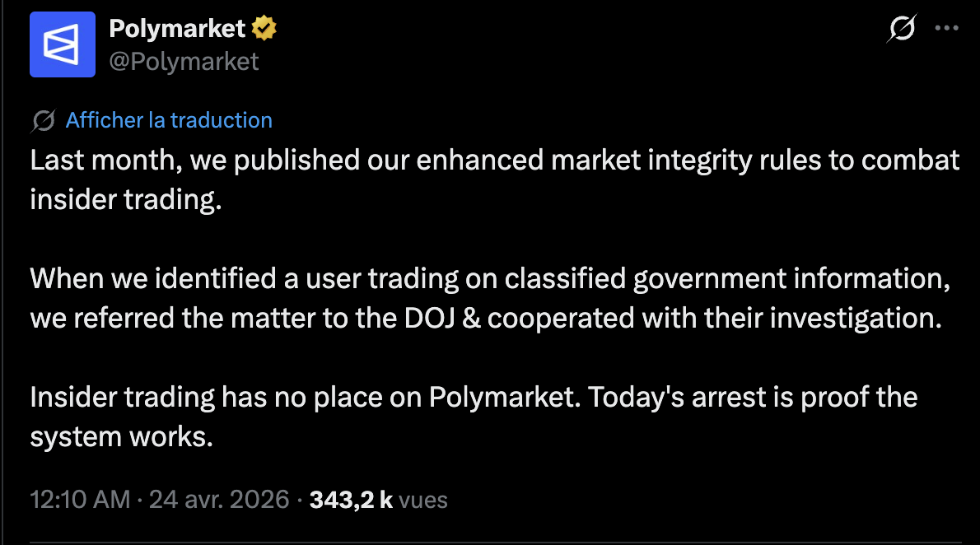
Task: Click the @Polymarket handle
Action: tap(184, 61)
